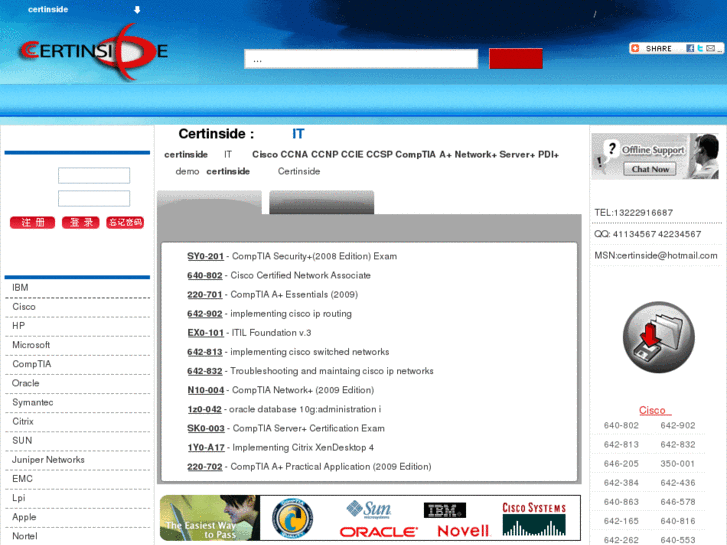This screenshot has height=545, width=727.
Task: Open 642-436 in right Cisco list
Action: pyautogui.click(x=677, y=483)
